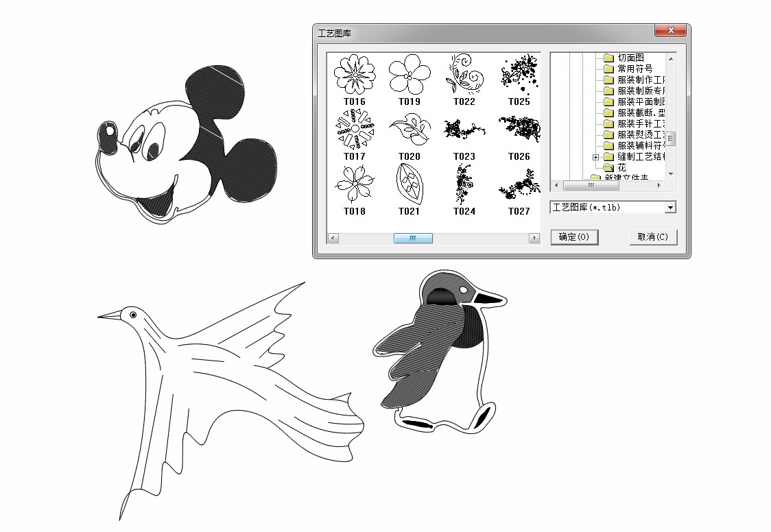Image resolution: width=771 pixels, height=532 pixels.
Task: Open the 切面图 folder in tree
Action: tap(630, 58)
